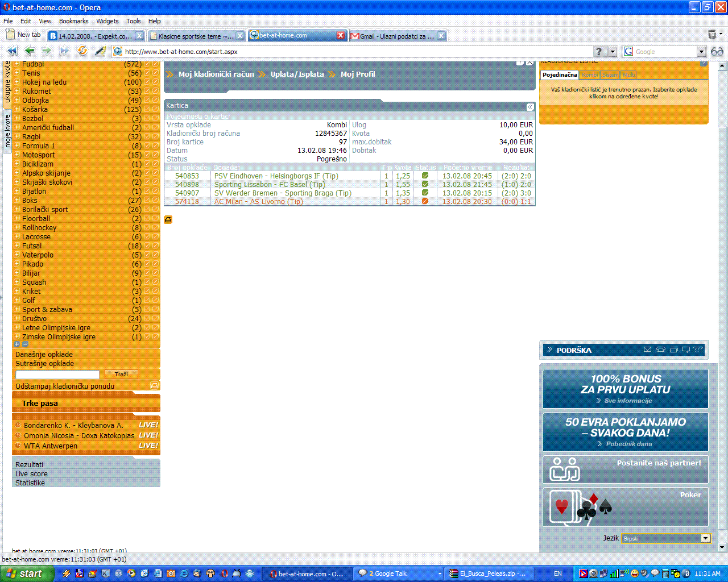Close the Expekt.com tab
The image size is (728, 582).
pos(139,36)
